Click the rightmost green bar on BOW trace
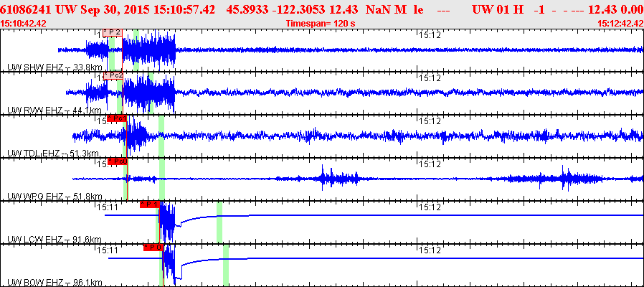 tap(225, 265)
